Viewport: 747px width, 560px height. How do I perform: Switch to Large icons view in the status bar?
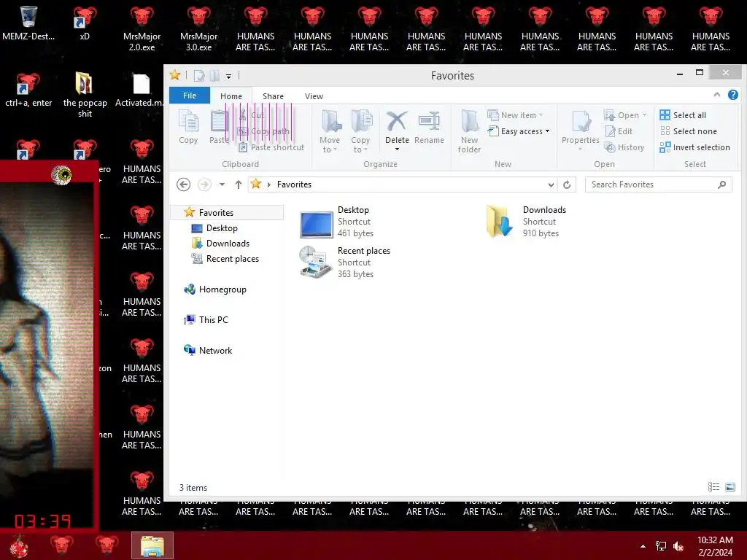[x=729, y=486]
